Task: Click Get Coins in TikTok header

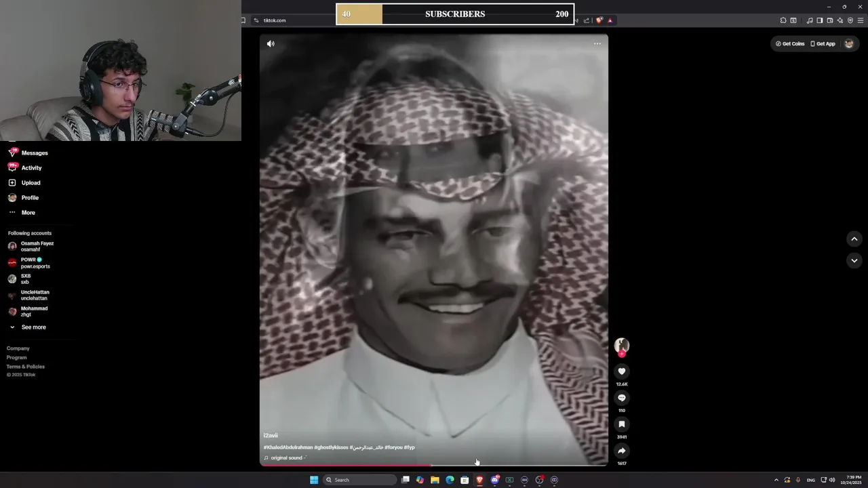Action: coord(790,43)
